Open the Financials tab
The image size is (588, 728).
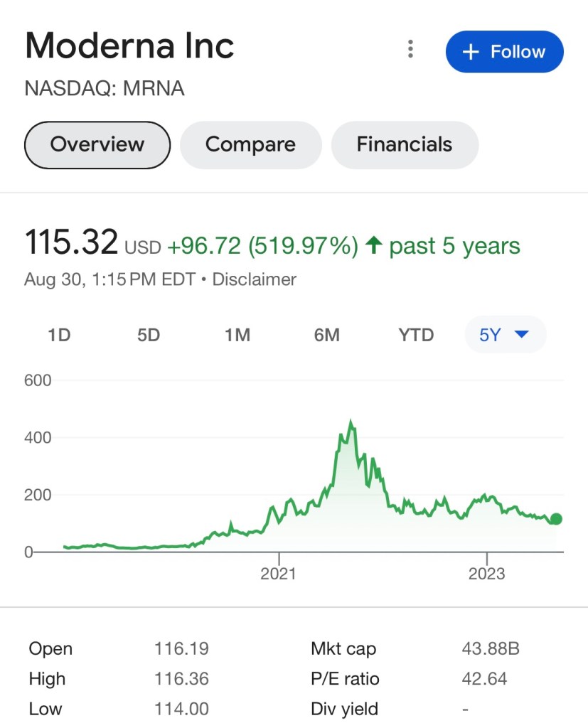click(x=405, y=145)
